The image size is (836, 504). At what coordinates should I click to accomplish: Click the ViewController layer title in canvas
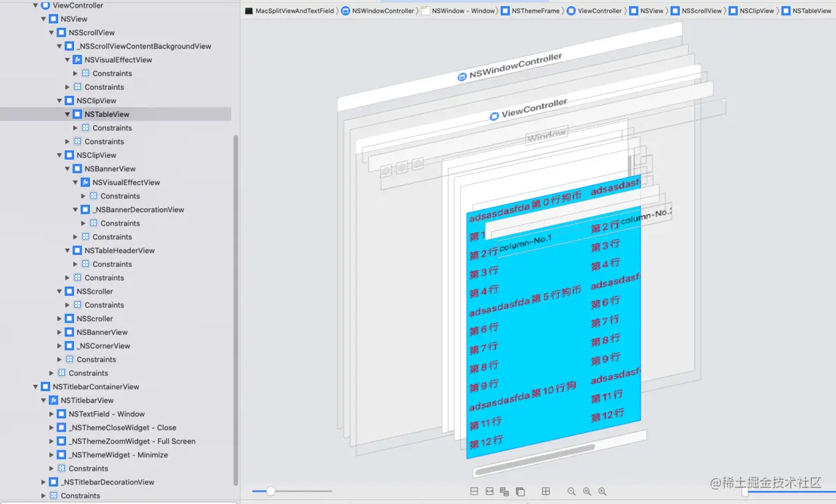529,110
